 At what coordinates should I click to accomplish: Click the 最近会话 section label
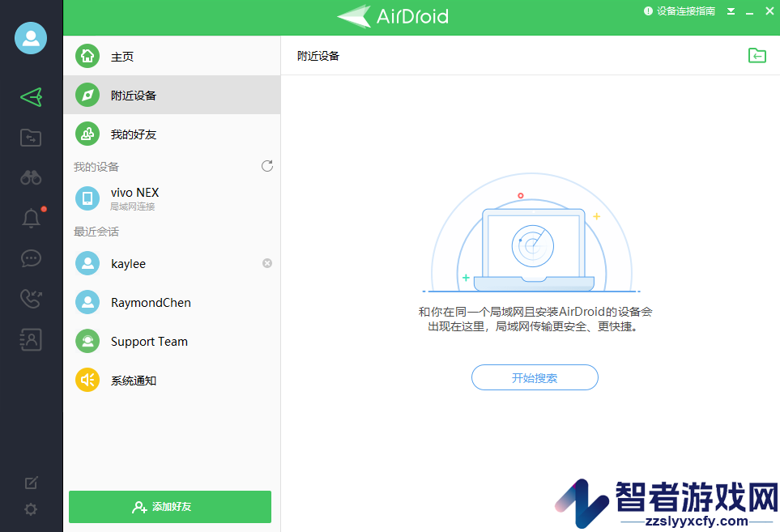pyautogui.click(x=96, y=232)
